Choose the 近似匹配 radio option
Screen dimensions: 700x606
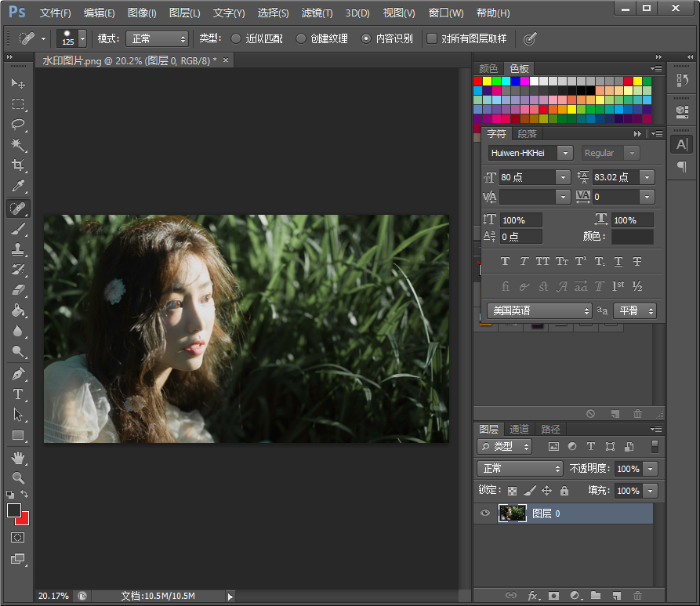237,38
